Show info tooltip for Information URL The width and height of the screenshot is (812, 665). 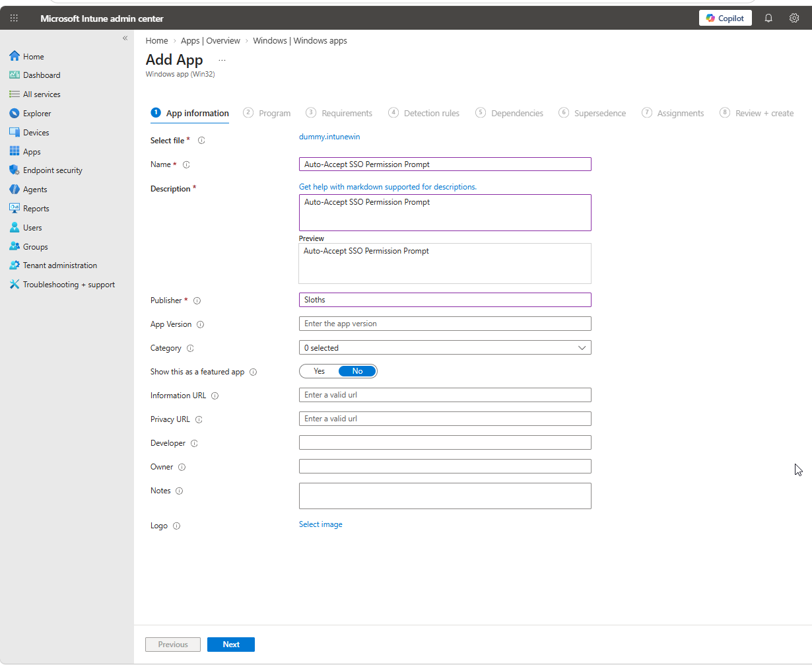click(215, 396)
